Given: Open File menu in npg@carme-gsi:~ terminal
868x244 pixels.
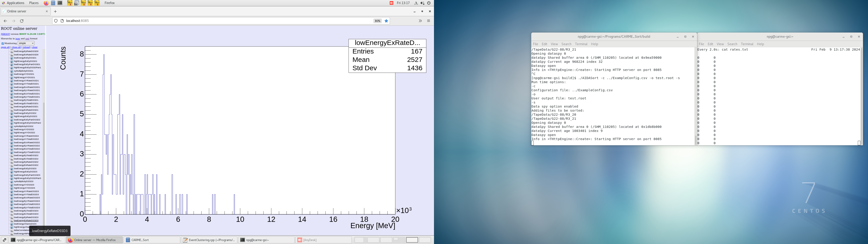Looking at the screenshot, I should pyautogui.click(x=702, y=44).
